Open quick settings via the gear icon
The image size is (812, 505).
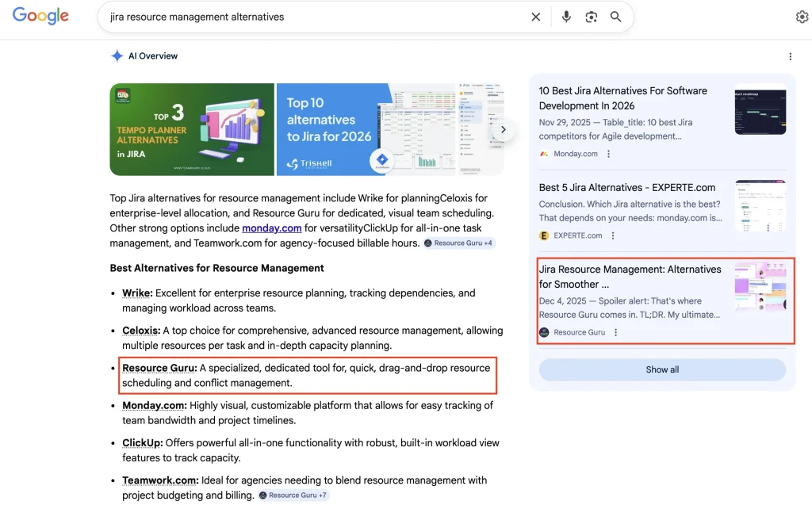pyautogui.click(x=802, y=16)
